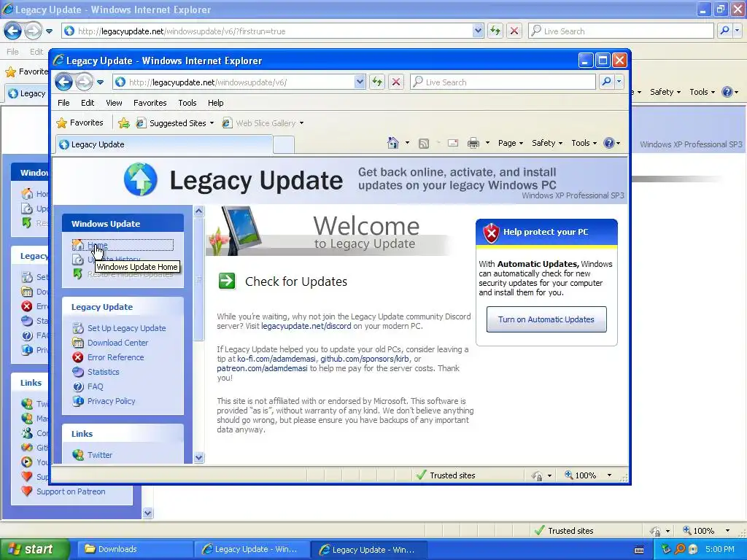The image size is (747, 560).
Task: Open the Tools menu in menu bar
Action: pos(187,103)
